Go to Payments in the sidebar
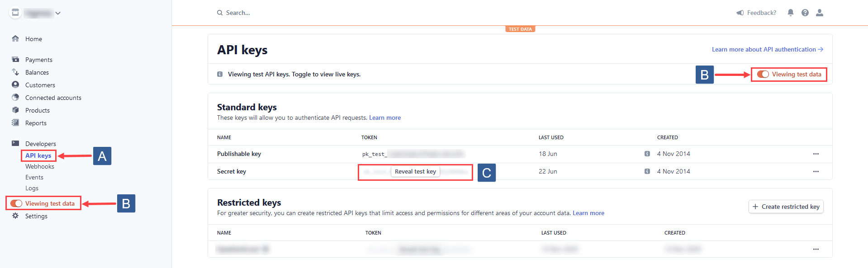Image resolution: width=868 pixels, height=268 pixels. point(39,60)
